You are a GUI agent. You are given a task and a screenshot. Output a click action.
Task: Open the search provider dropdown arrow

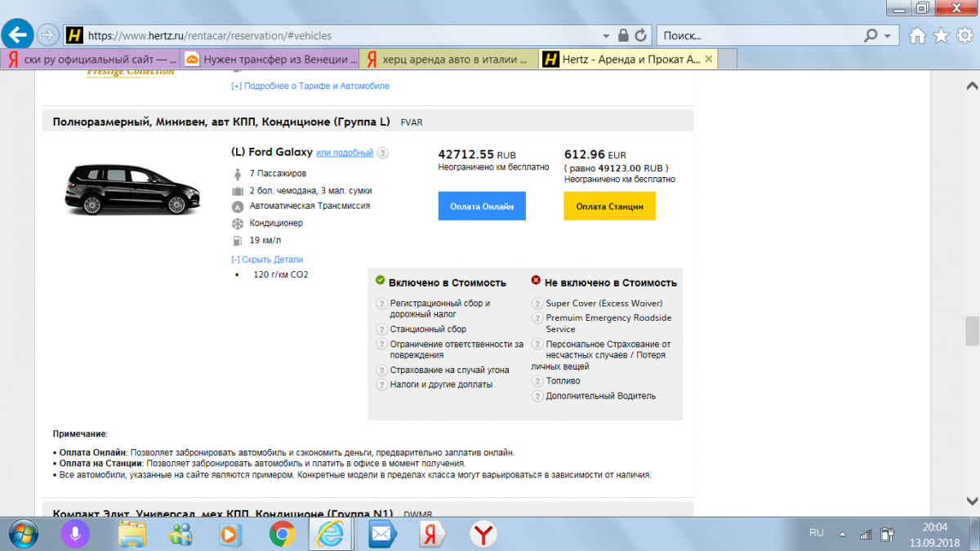click(x=887, y=36)
